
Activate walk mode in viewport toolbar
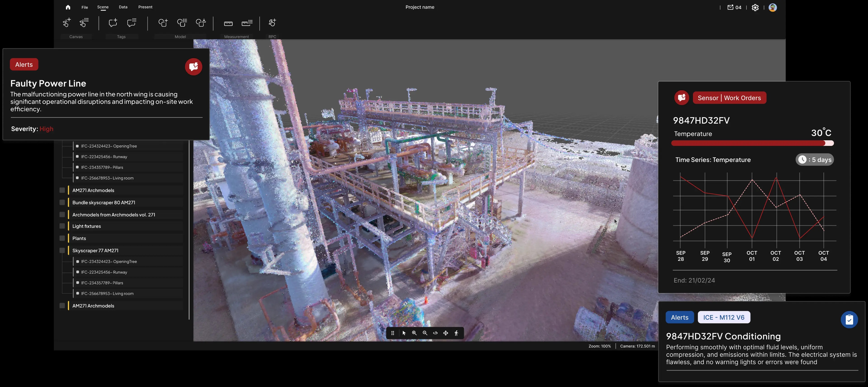point(456,333)
